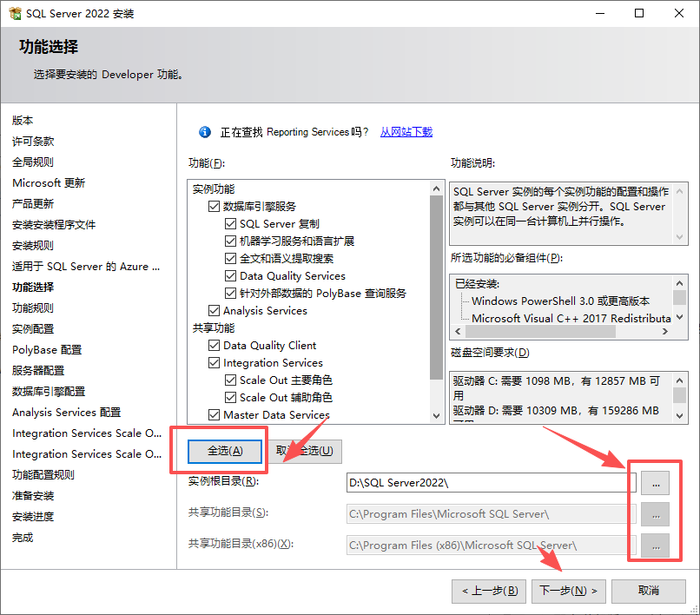Click 已经安装 node in prerequisites
This screenshot has height=615, width=700.
477,283
